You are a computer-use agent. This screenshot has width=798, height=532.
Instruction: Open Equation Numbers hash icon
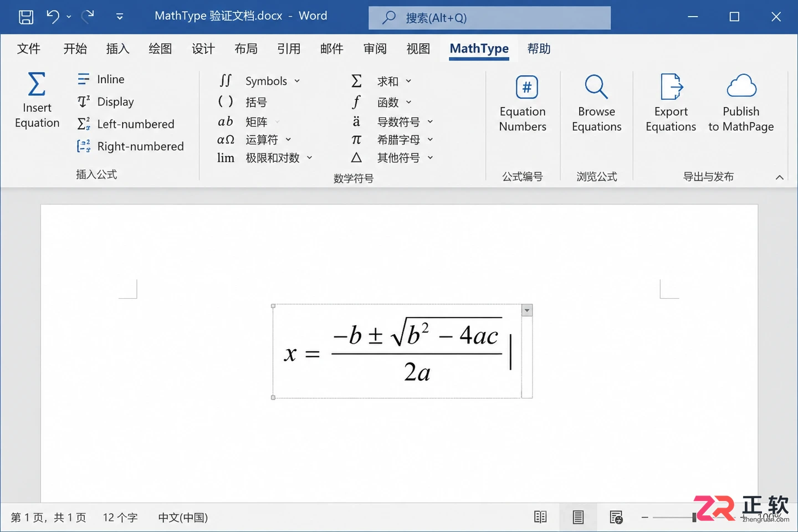point(526,87)
